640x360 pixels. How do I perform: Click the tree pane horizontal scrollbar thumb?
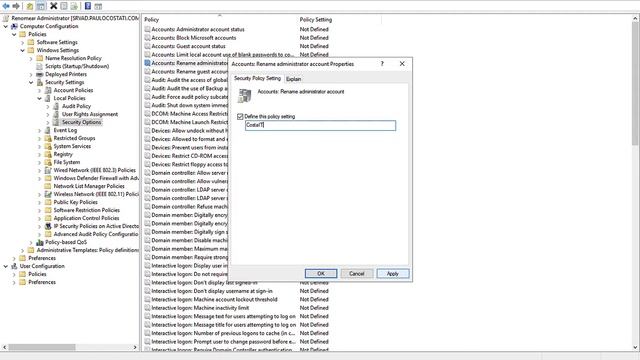(42, 347)
